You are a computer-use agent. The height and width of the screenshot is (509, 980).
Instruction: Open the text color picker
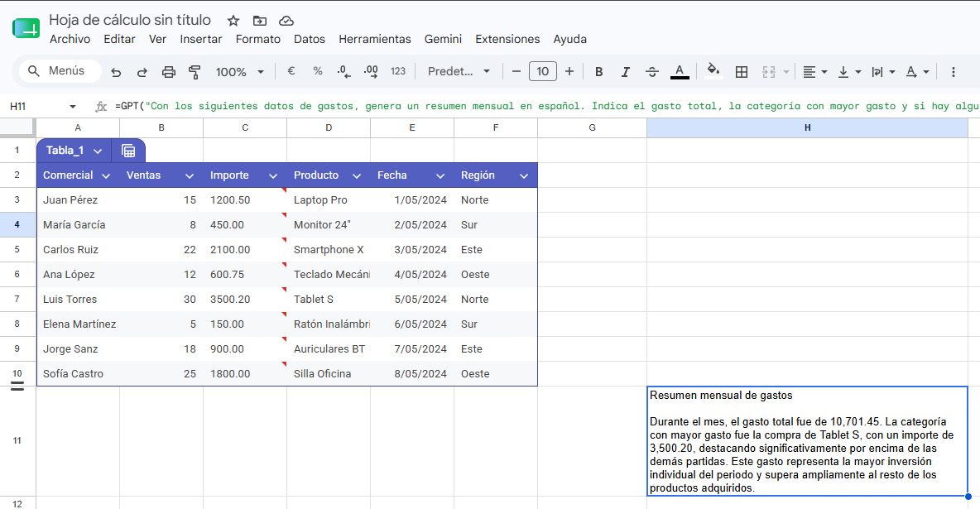coord(680,72)
